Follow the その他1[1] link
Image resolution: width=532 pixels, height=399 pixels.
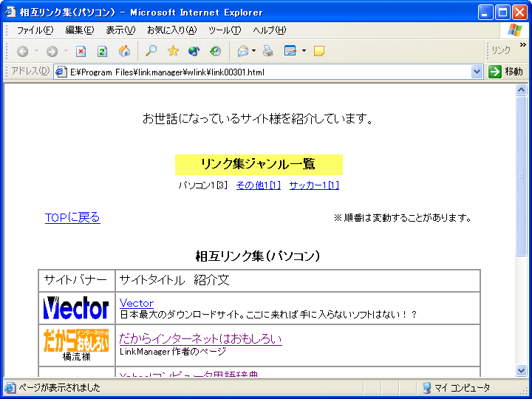coord(258,185)
